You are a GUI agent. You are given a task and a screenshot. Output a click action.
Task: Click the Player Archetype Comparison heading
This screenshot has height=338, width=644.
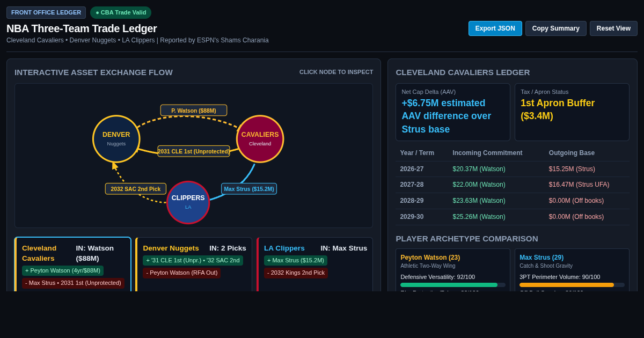pos(467,238)
